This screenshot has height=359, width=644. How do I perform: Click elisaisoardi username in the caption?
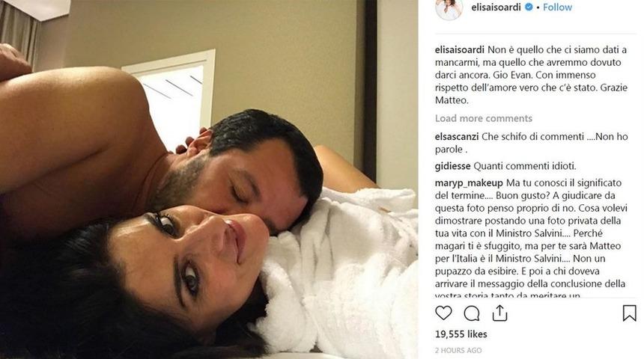(x=460, y=49)
